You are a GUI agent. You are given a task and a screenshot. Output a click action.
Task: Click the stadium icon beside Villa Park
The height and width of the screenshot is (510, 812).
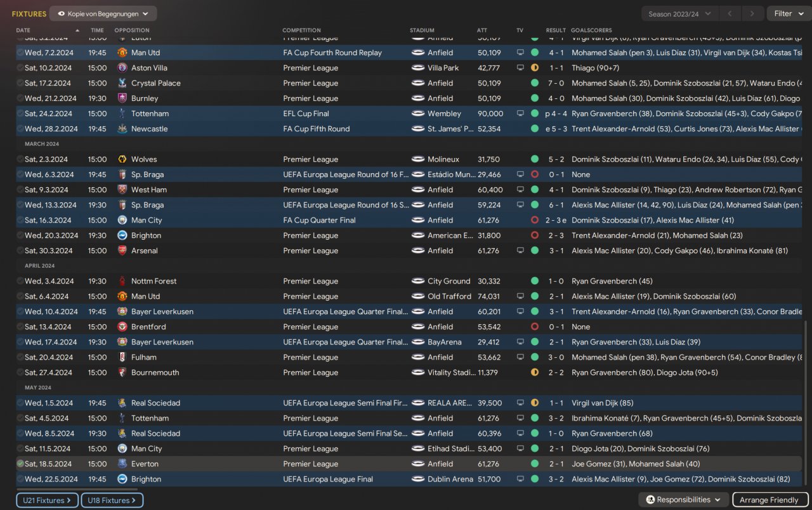coord(417,68)
